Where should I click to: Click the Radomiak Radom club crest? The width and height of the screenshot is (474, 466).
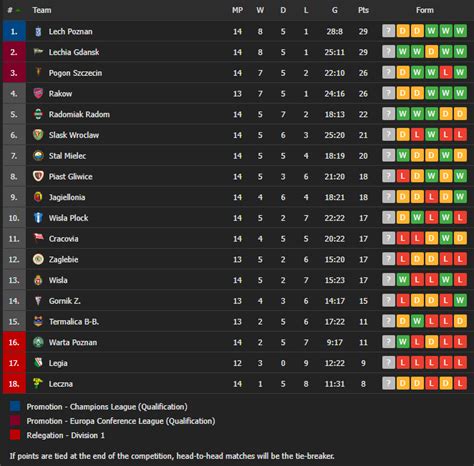click(38, 114)
